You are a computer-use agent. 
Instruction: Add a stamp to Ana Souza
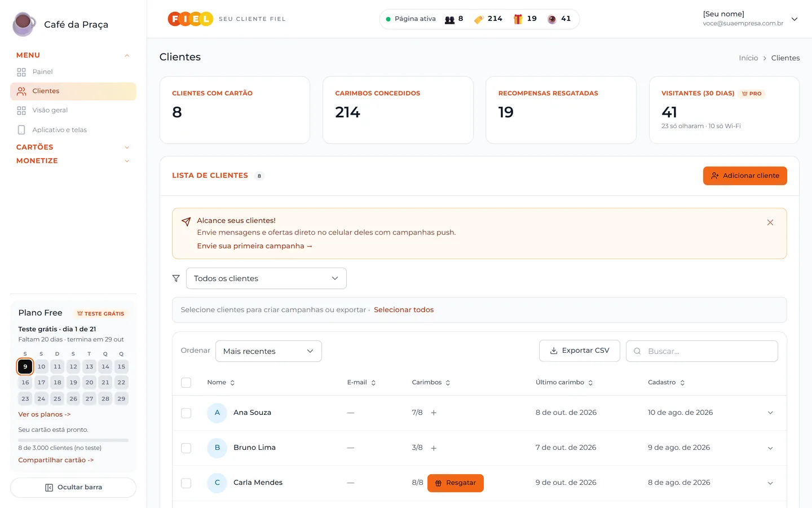click(434, 413)
